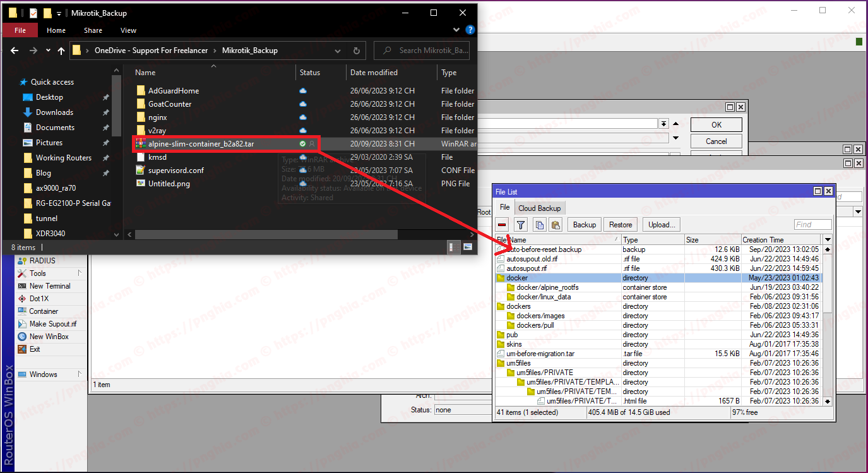Screen dimensions: 868x473
Task: Open the Share ribbon tab
Action: (93, 30)
